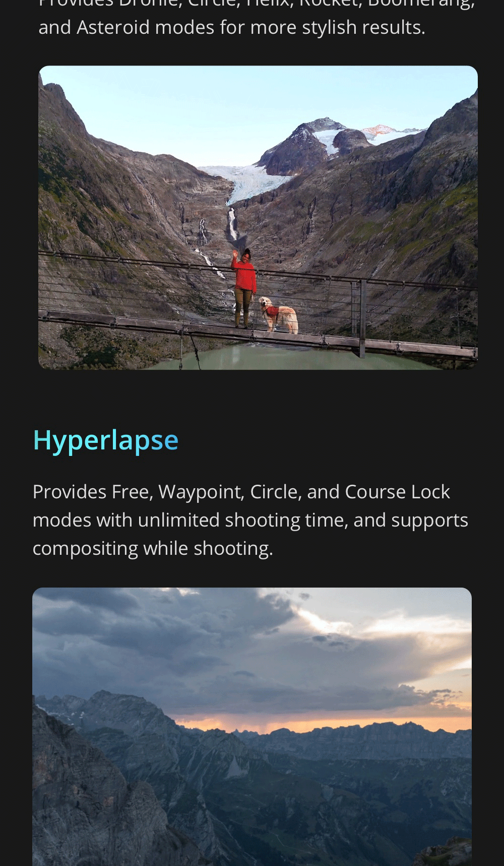Click the vertical bridge support post
Viewport: 504px width, 866px height.
coord(362,319)
